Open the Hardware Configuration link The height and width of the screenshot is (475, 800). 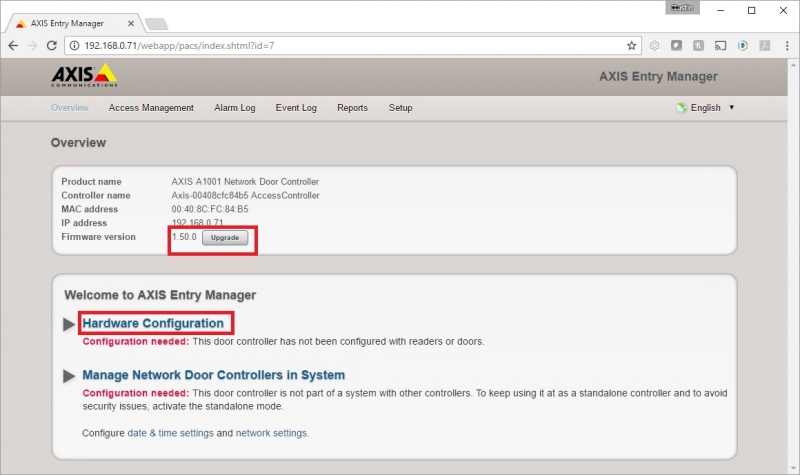click(153, 323)
